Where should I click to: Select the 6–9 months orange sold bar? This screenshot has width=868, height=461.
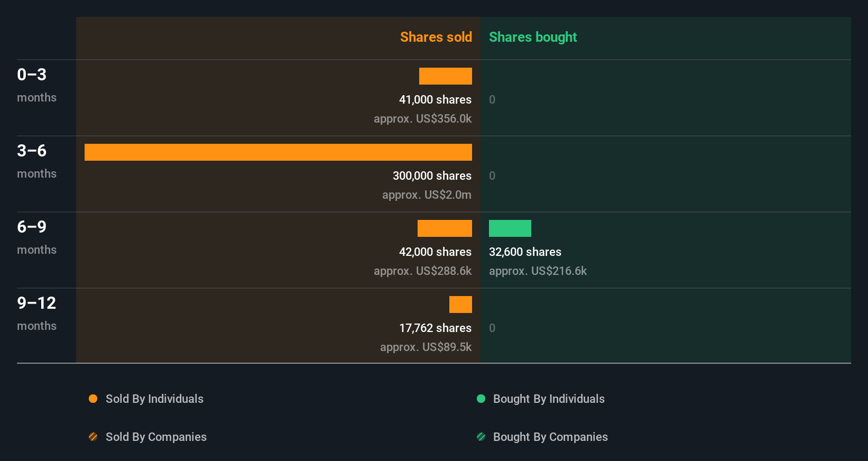(445, 228)
